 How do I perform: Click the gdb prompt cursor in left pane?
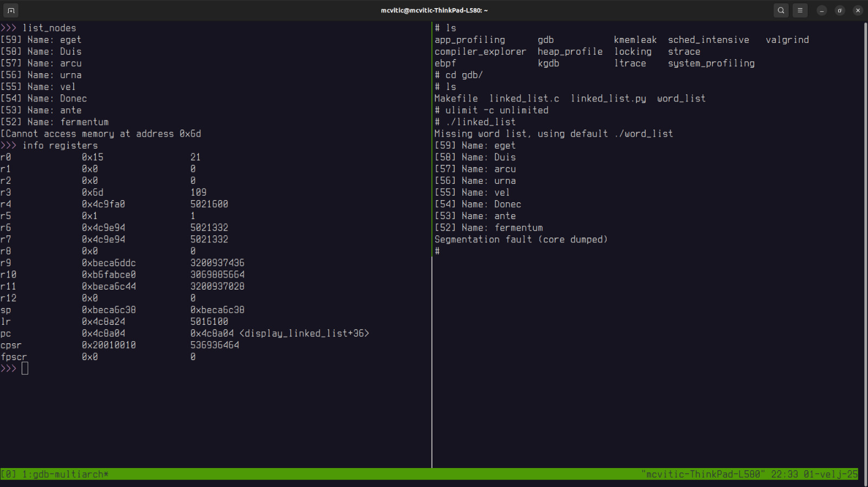(24, 369)
